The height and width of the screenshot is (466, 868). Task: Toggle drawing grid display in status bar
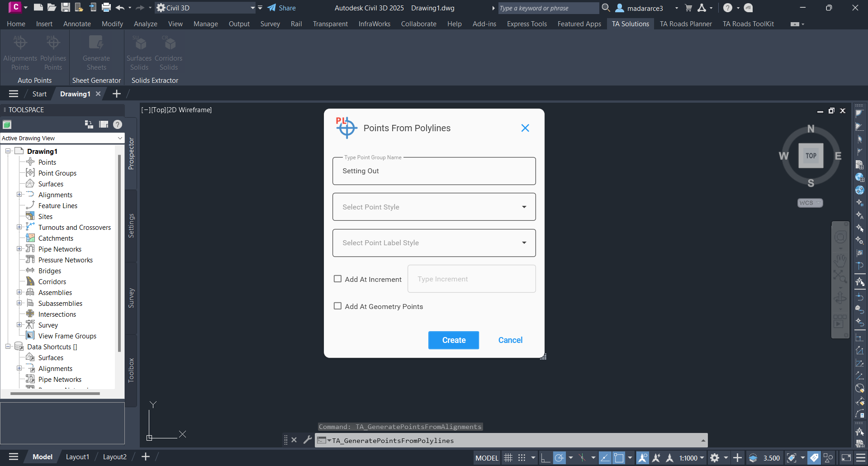(x=508, y=458)
